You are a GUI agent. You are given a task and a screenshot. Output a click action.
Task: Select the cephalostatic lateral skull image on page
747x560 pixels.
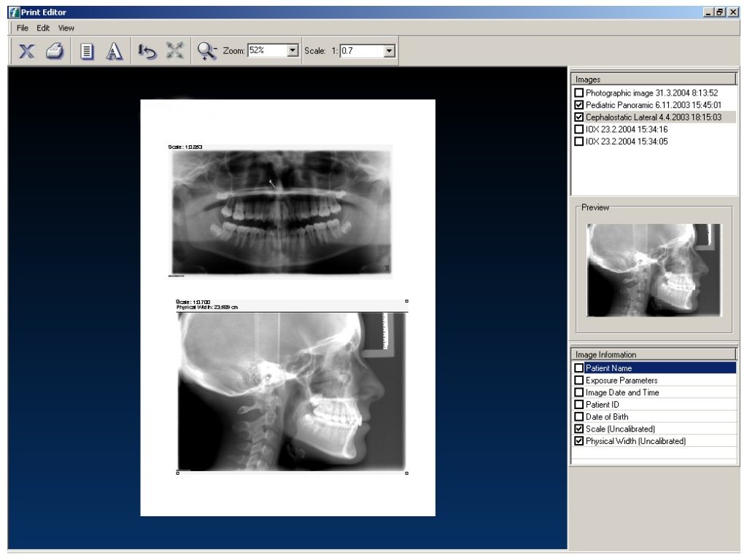pos(292,390)
